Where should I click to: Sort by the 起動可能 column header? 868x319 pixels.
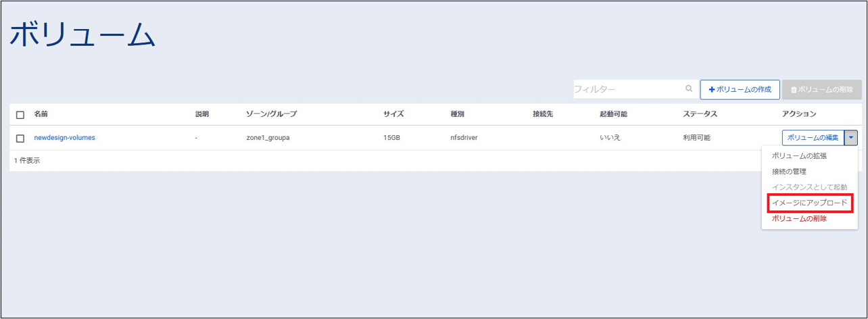614,114
